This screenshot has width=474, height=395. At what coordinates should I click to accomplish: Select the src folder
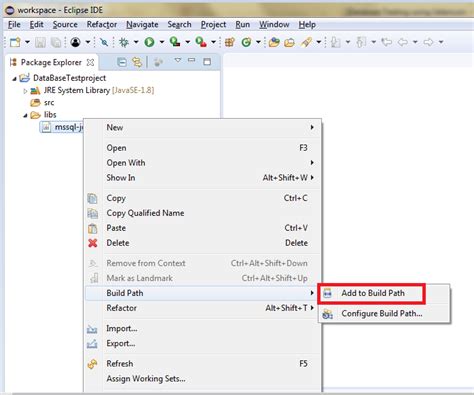42,103
